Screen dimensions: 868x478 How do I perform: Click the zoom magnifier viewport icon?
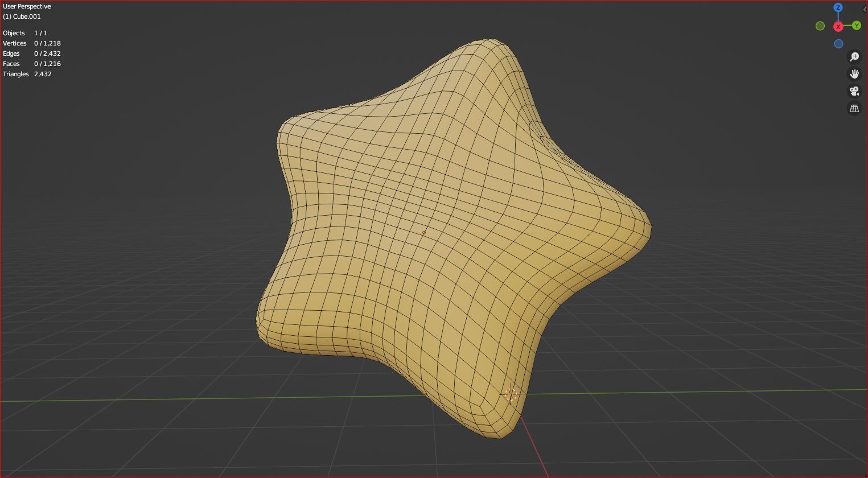(x=854, y=57)
